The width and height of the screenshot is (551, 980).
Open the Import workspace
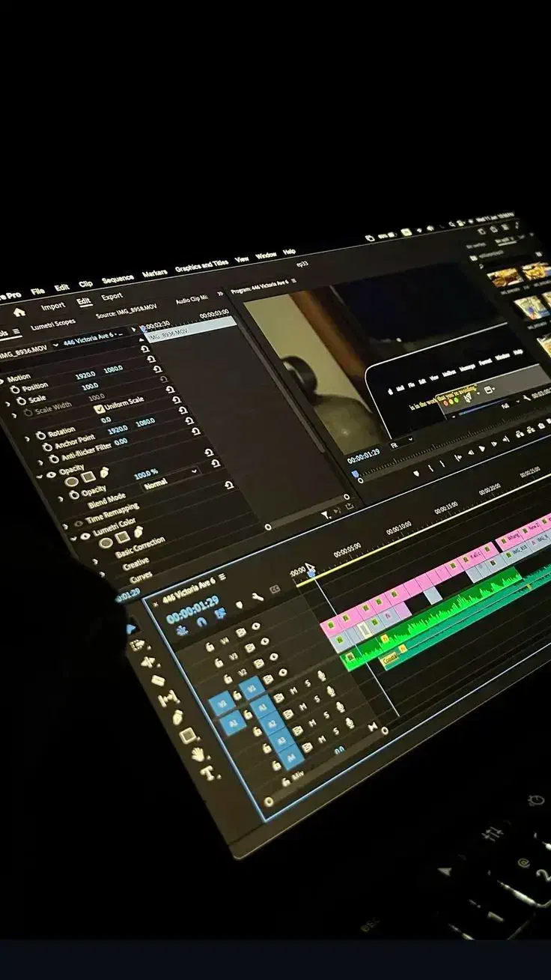click(52, 306)
